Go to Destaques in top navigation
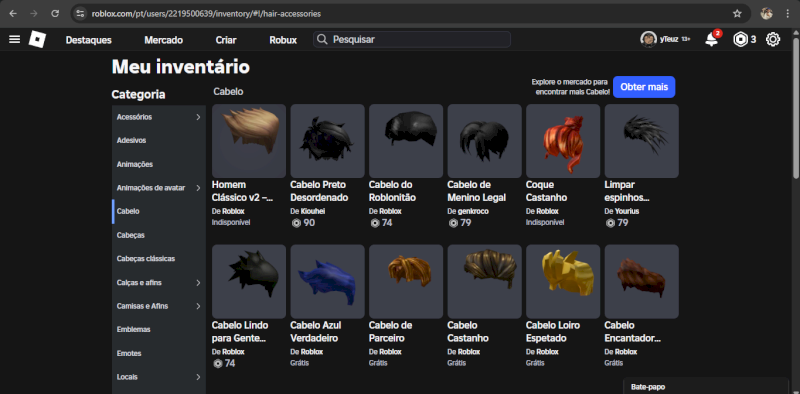The width and height of the screenshot is (800, 394). tap(89, 40)
